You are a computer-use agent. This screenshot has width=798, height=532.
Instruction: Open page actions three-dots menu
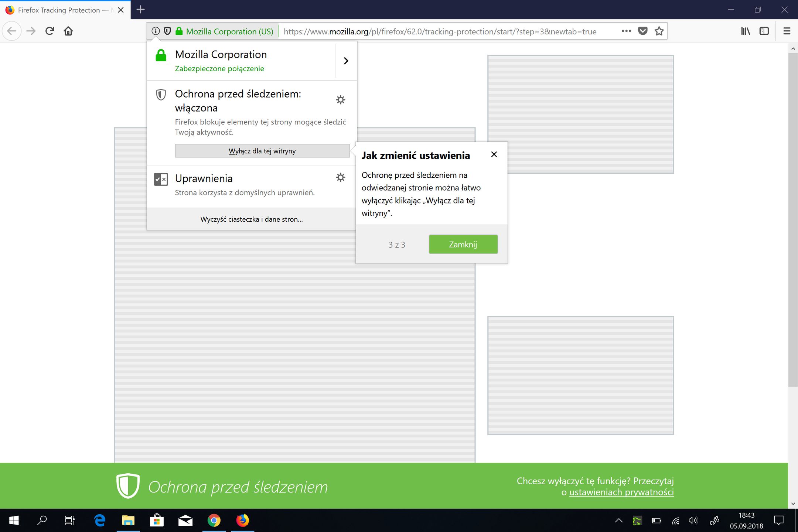(626, 31)
